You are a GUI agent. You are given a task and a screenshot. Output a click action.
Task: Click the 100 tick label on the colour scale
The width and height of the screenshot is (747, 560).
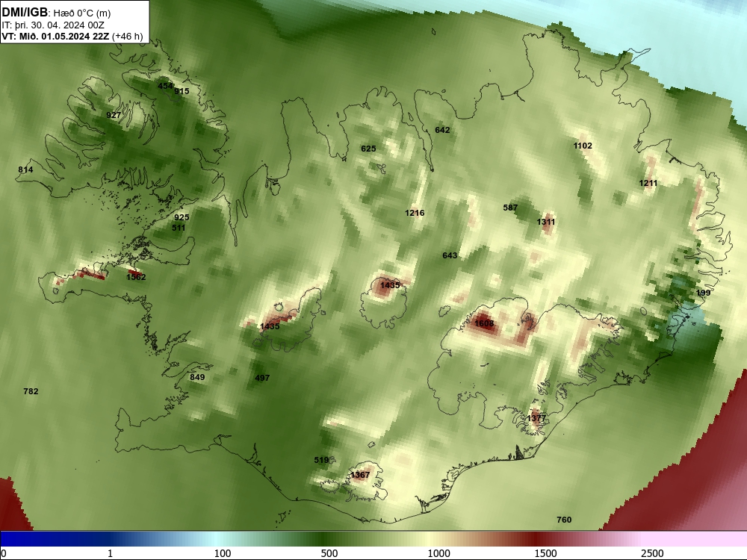point(223,553)
